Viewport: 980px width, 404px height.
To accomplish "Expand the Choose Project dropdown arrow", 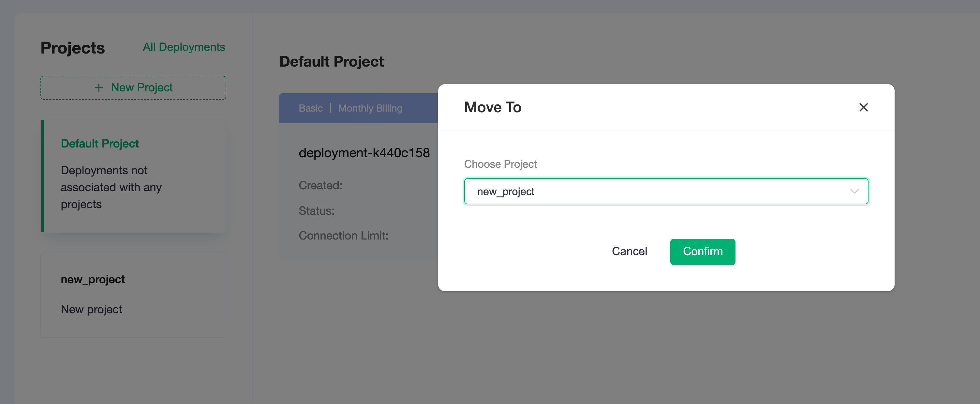I will (854, 191).
